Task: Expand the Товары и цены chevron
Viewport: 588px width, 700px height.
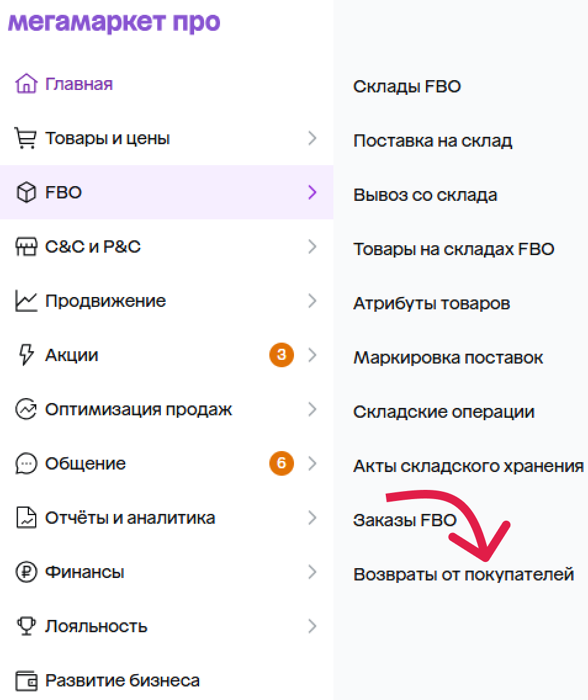Action: point(312,138)
